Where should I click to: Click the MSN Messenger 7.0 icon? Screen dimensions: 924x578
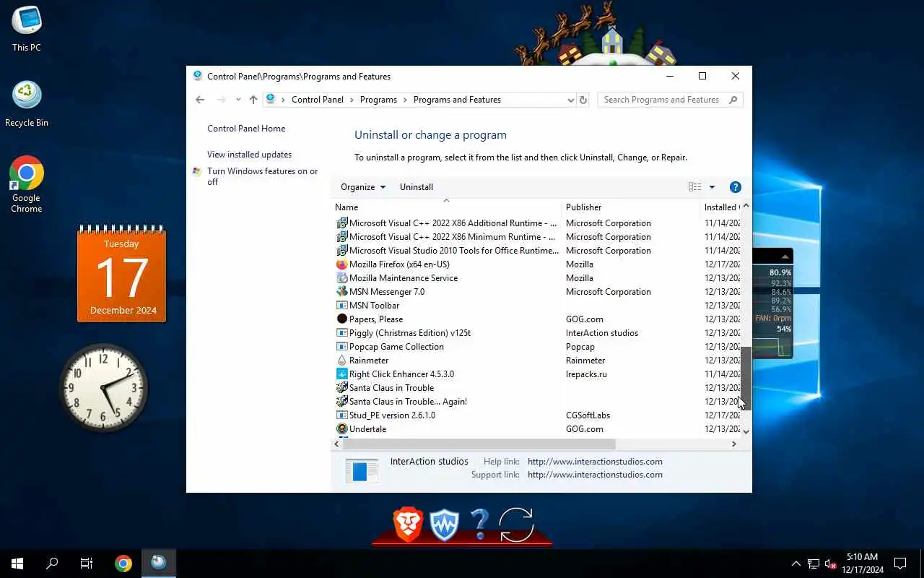pos(342,292)
